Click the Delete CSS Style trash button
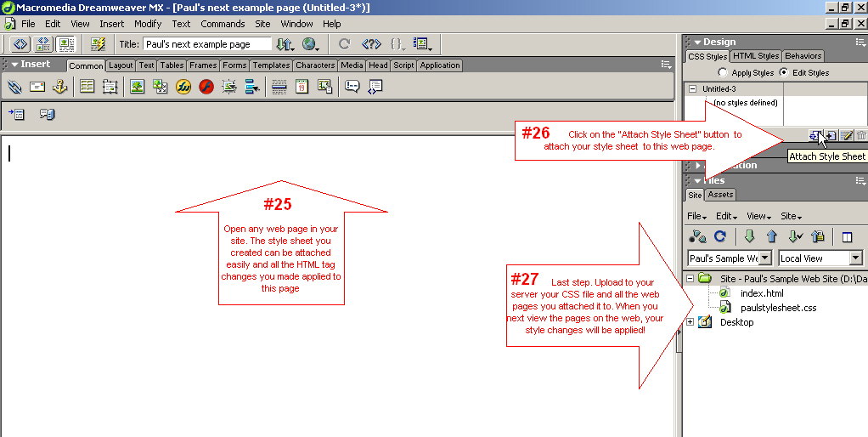The image size is (868, 437). click(861, 135)
